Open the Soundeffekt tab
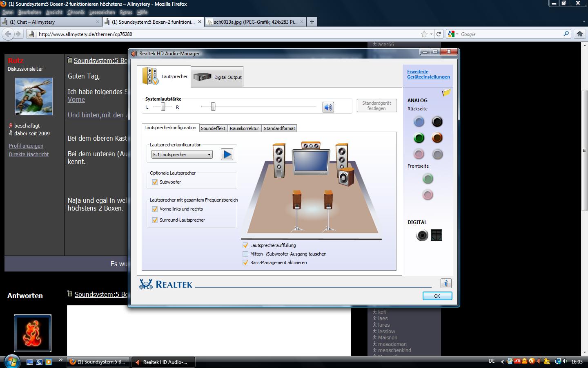This screenshot has height=368, width=588. click(213, 128)
